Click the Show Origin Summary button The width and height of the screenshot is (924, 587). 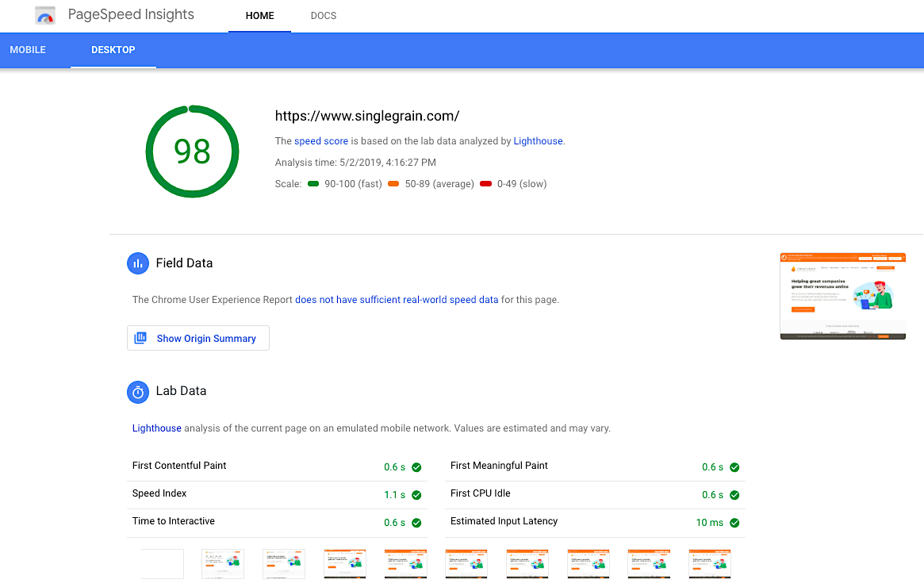click(x=198, y=338)
